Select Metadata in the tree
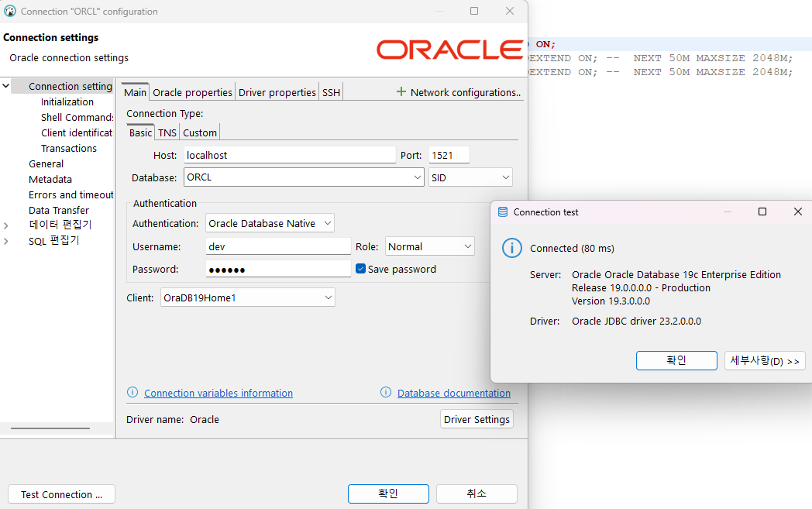This screenshot has height=509, width=812. point(50,179)
